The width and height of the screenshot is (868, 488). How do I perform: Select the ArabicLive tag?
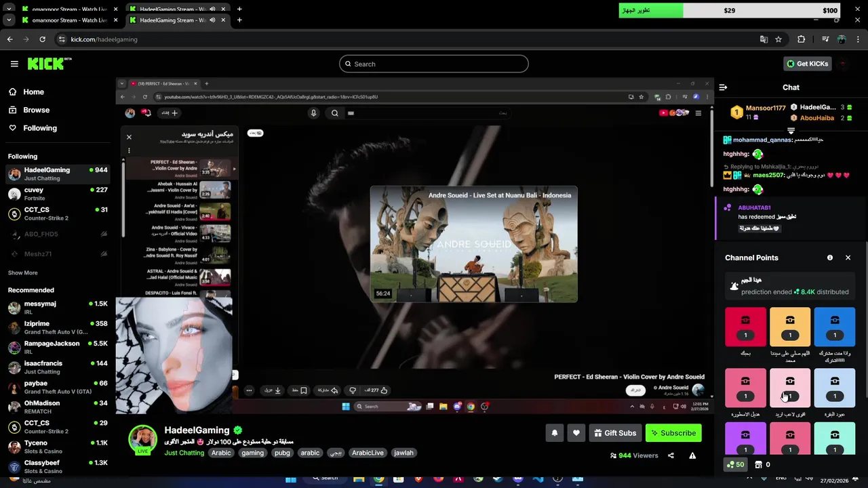368,453
